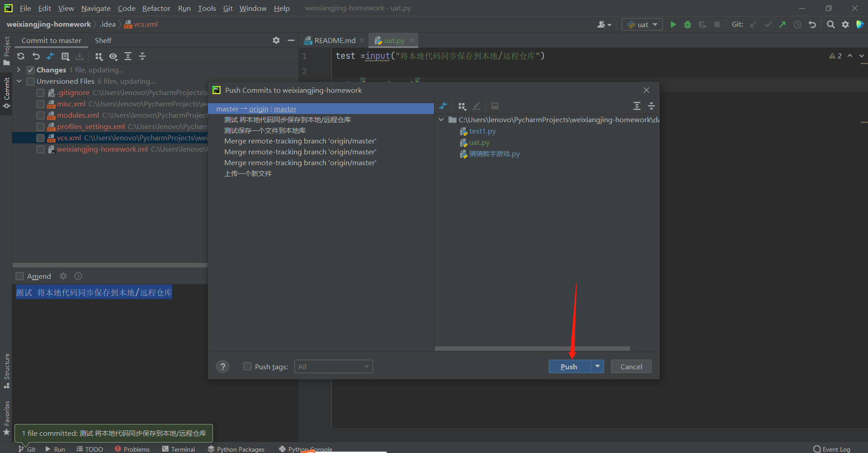Click the origin remote link
The width and height of the screenshot is (868, 453).
[259, 109]
